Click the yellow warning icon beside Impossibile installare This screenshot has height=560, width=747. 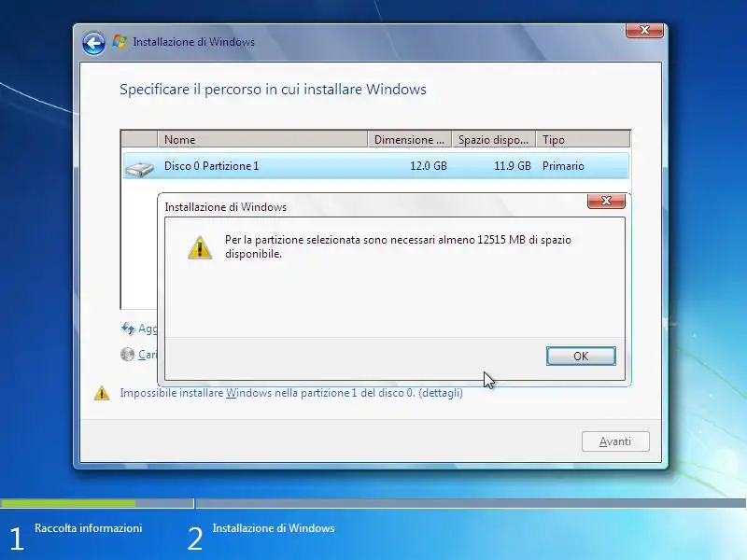coord(102,393)
